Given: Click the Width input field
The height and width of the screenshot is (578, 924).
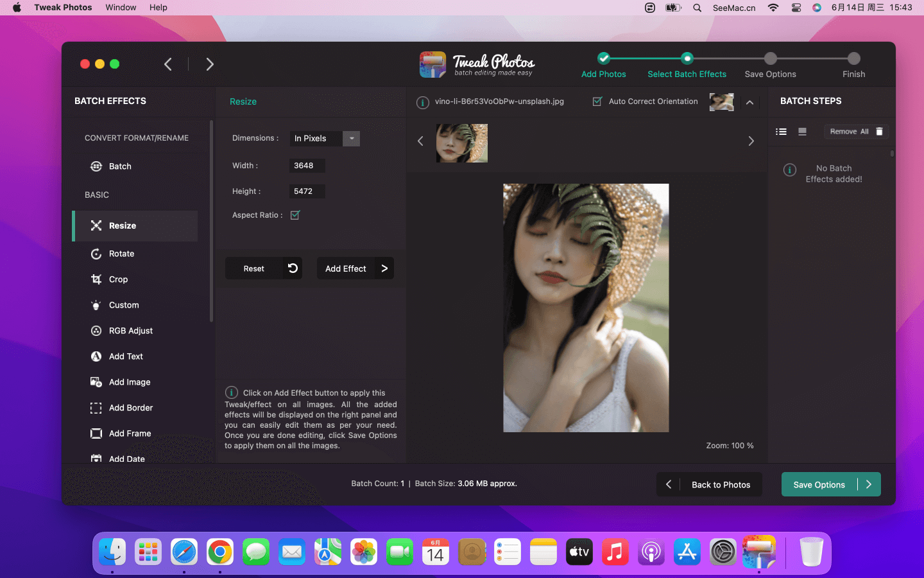Looking at the screenshot, I should [307, 166].
